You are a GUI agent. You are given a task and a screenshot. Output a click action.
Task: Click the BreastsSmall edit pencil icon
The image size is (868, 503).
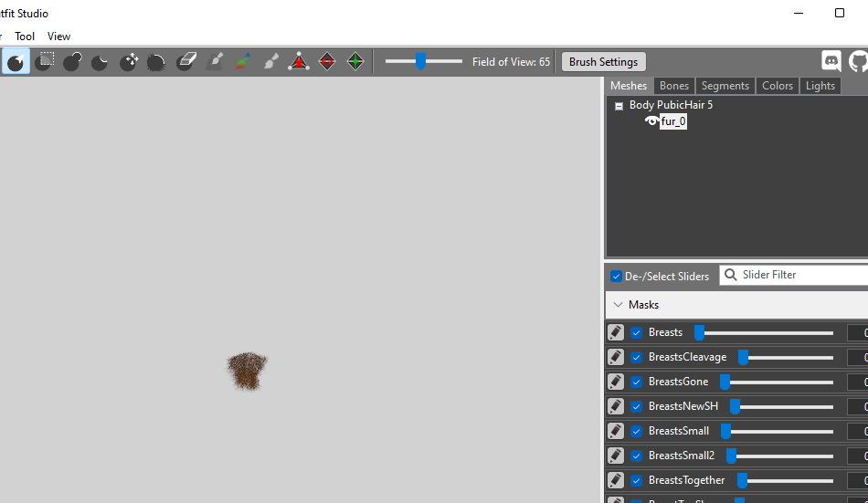[616, 431]
